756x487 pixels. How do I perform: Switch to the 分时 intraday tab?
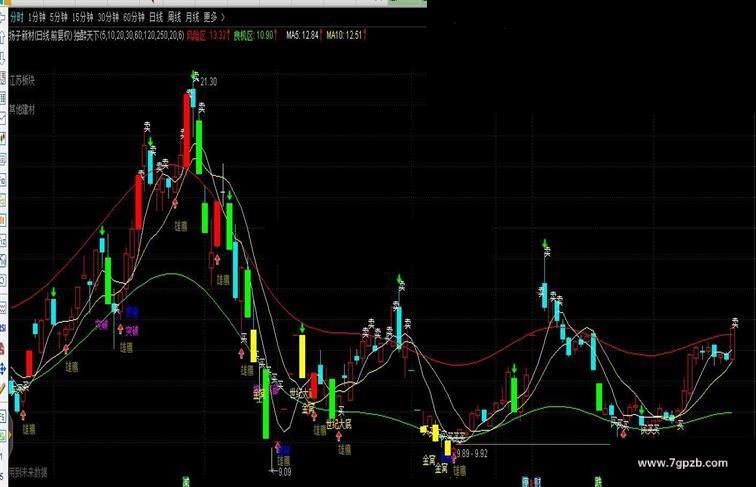16,18
